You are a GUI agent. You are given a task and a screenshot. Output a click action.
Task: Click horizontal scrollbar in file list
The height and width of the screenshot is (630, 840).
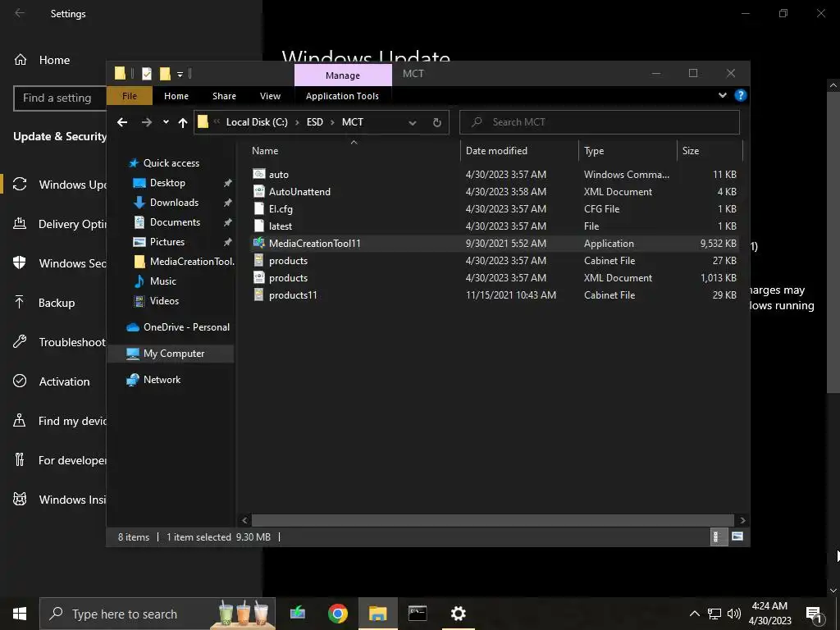coord(492,519)
